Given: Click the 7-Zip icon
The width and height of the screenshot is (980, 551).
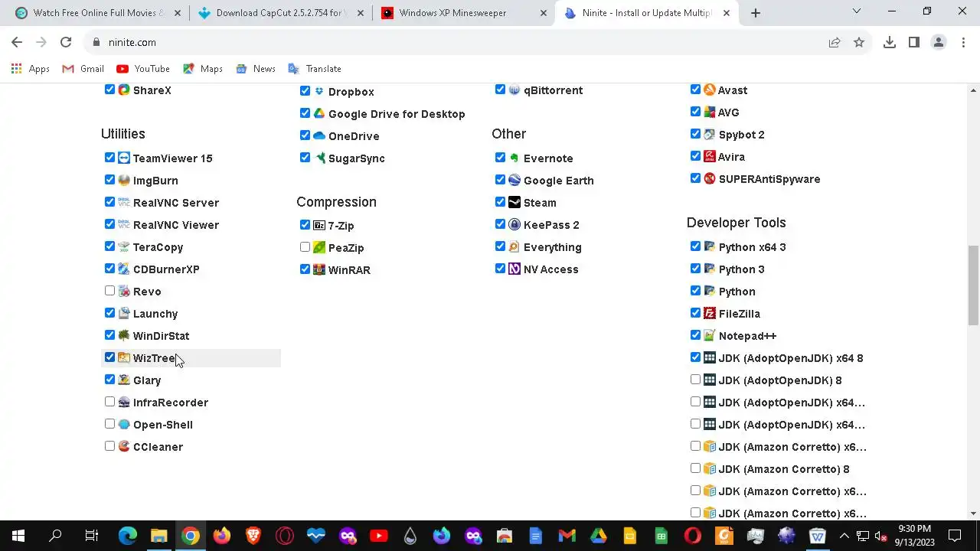Looking at the screenshot, I should 319,225.
